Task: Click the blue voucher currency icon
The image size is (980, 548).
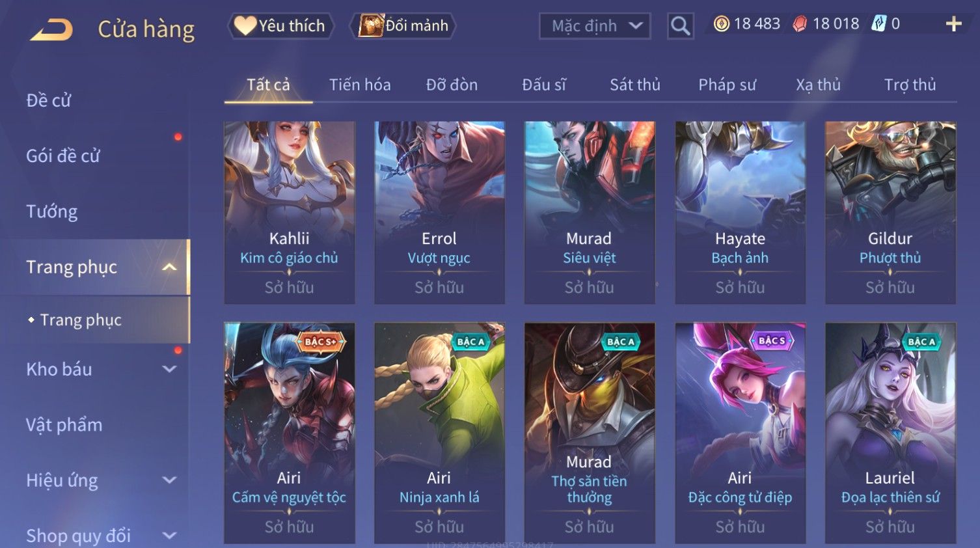Action: coord(878,24)
